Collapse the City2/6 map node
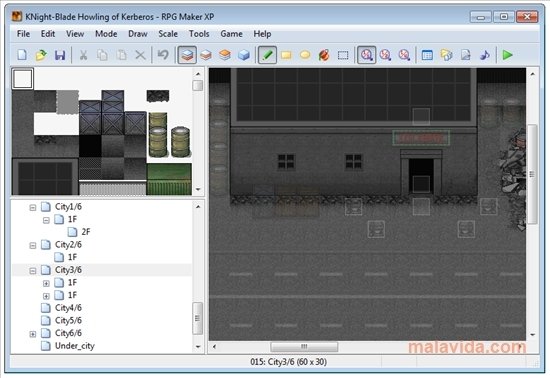The image size is (550, 378). pyautogui.click(x=33, y=245)
